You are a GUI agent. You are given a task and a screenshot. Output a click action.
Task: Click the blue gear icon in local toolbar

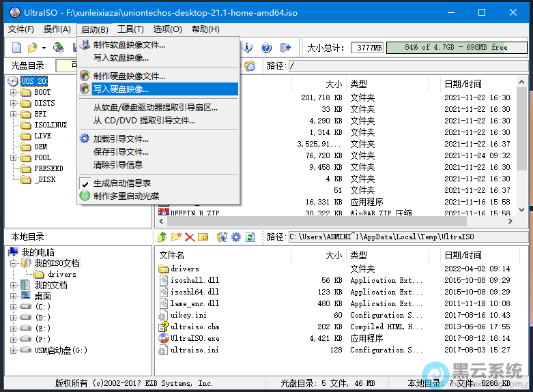point(236,237)
